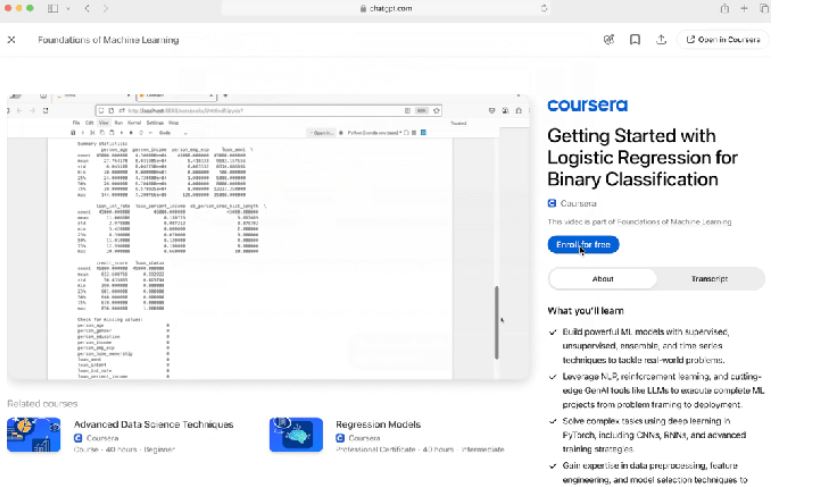This screenshot has width=821, height=487.
Task: Click the Coursera icon under Regression Models
Action: pos(340,438)
